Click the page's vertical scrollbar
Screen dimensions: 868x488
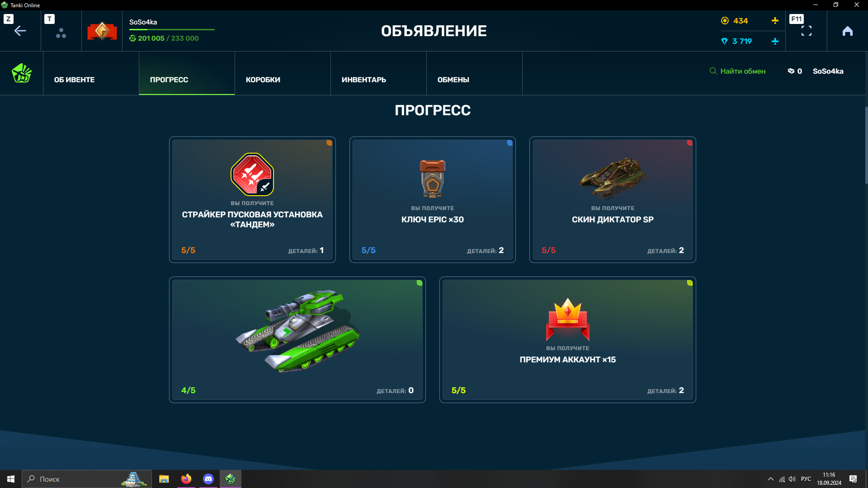(866, 145)
